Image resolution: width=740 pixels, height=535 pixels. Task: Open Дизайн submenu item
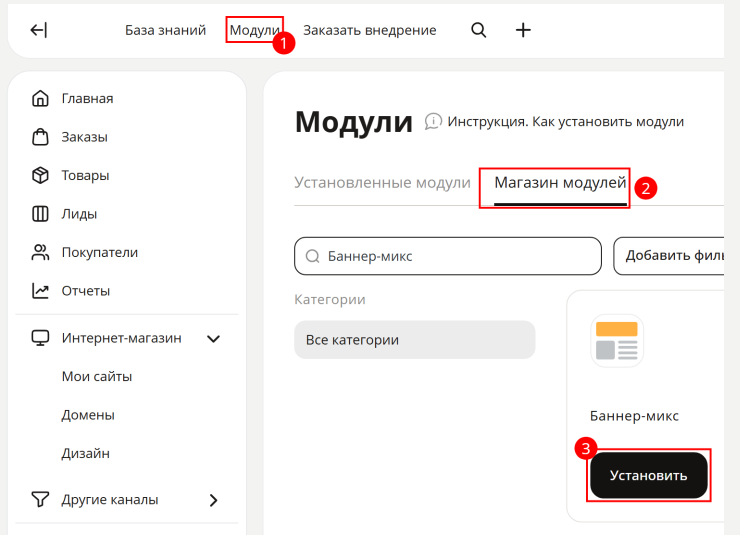click(x=85, y=453)
